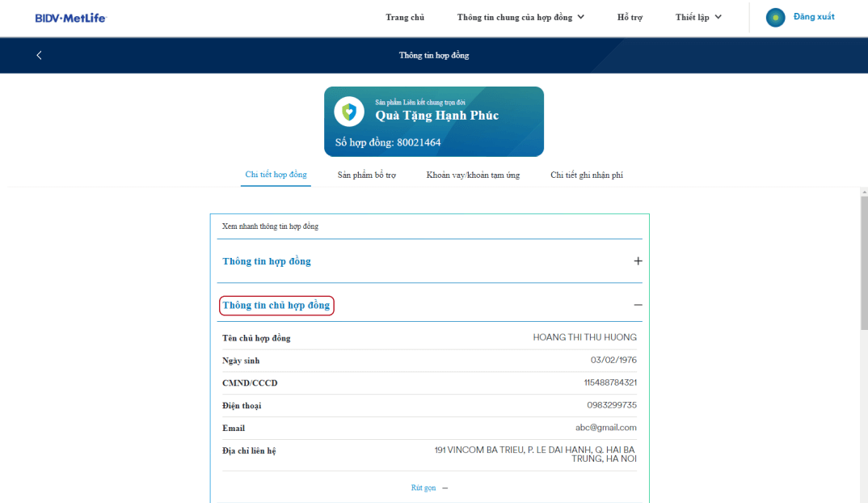The height and width of the screenshot is (503, 868).
Task: Click the page vertical scrollbar thumb
Action: pyautogui.click(x=864, y=263)
